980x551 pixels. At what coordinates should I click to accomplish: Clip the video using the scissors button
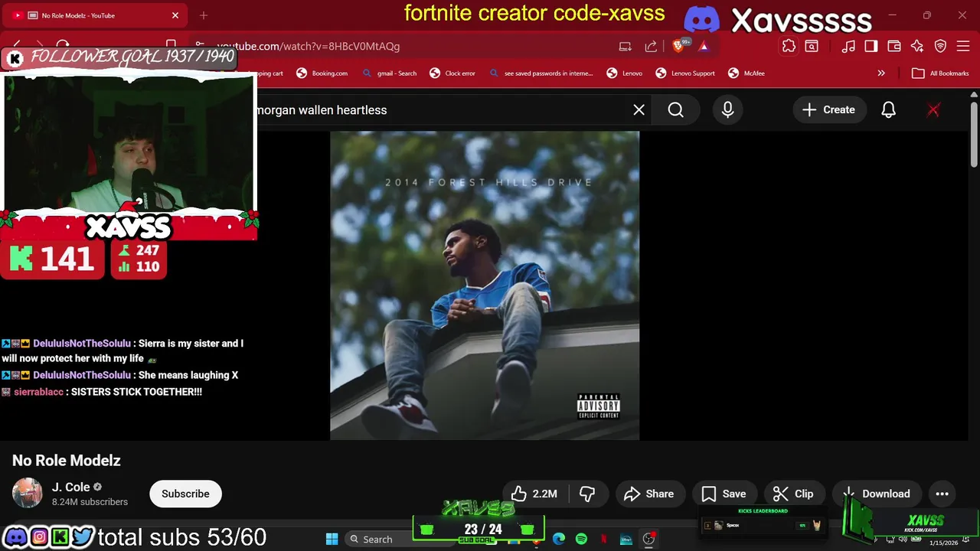[x=793, y=494]
